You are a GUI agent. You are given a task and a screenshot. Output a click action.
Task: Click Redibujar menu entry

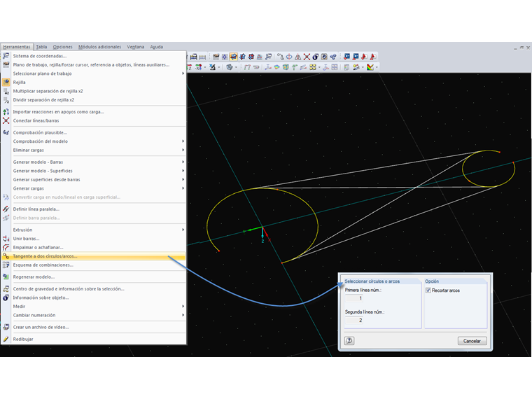click(x=93, y=339)
